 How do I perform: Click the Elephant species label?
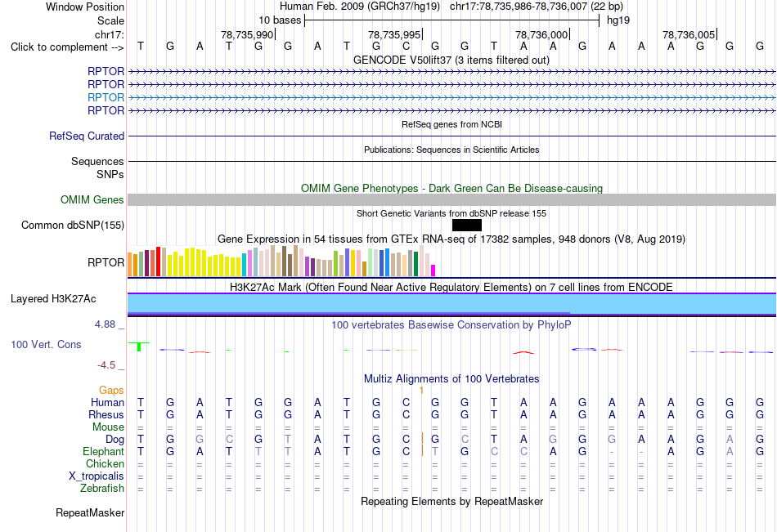[x=103, y=452]
